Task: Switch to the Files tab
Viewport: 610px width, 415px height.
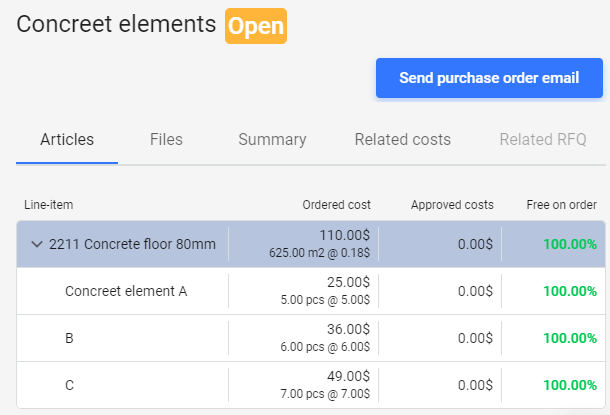Action: click(x=166, y=139)
